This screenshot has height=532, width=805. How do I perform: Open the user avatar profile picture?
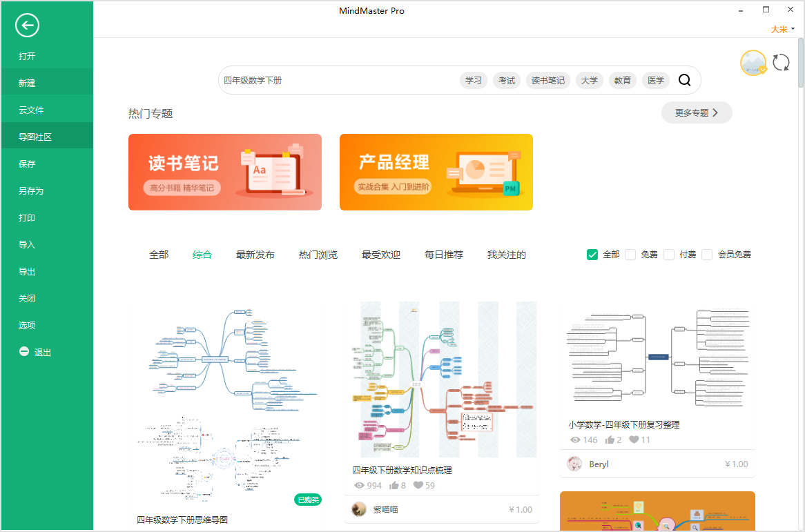click(753, 63)
